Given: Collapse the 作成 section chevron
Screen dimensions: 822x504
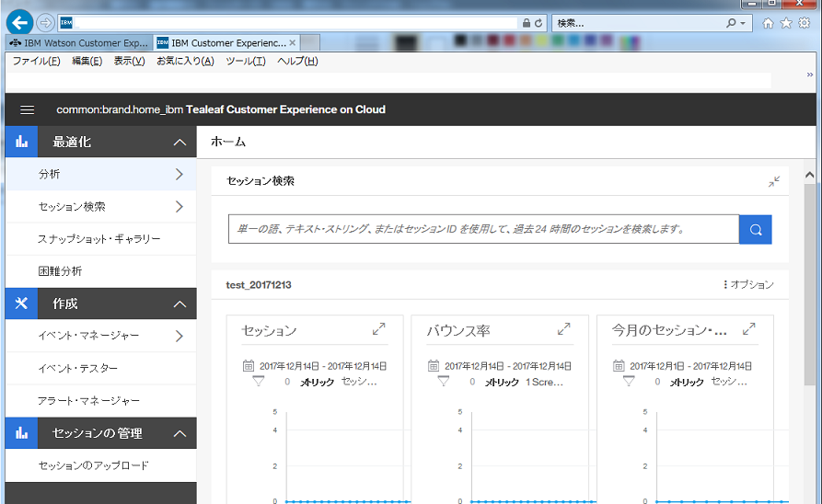Looking at the screenshot, I should click(x=179, y=304).
